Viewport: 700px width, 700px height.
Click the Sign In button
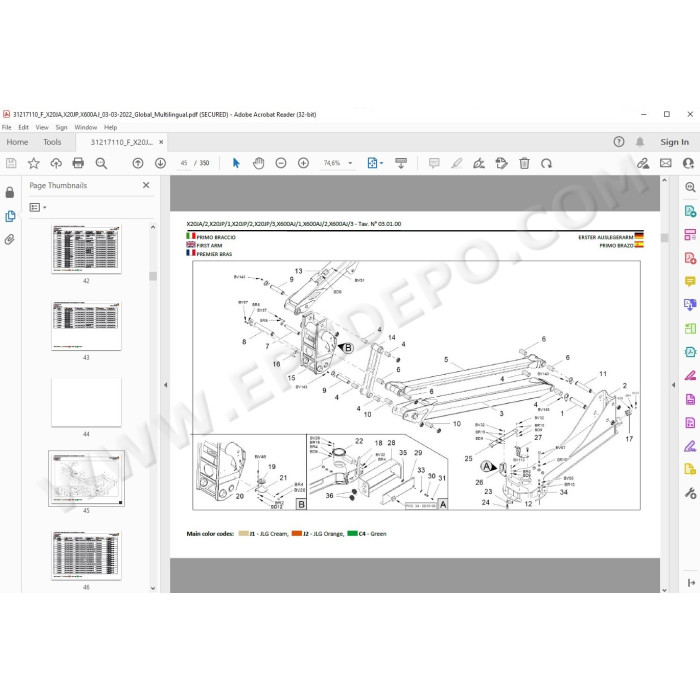click(x=675, y=142)
